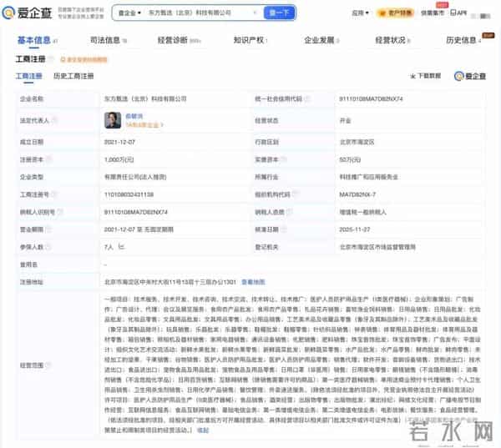Click the help icon beside 法定代表人
This screenshot has height=448, width=501.
54,120
